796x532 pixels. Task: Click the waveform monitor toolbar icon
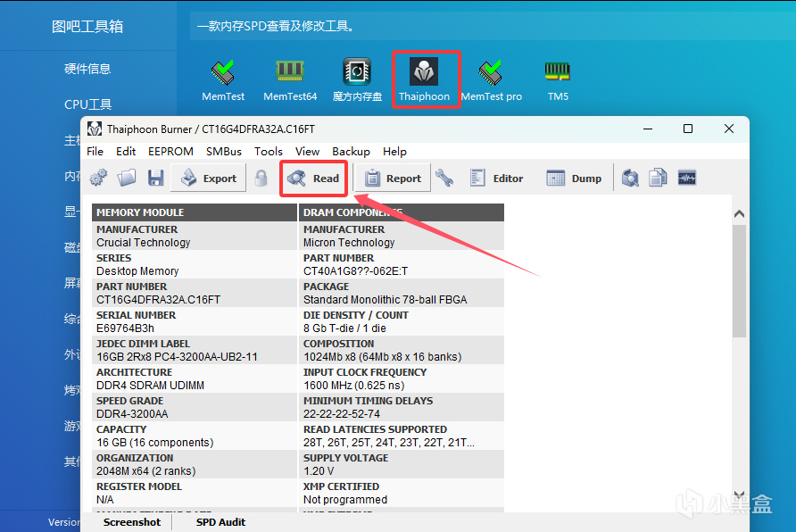[687, 178]
